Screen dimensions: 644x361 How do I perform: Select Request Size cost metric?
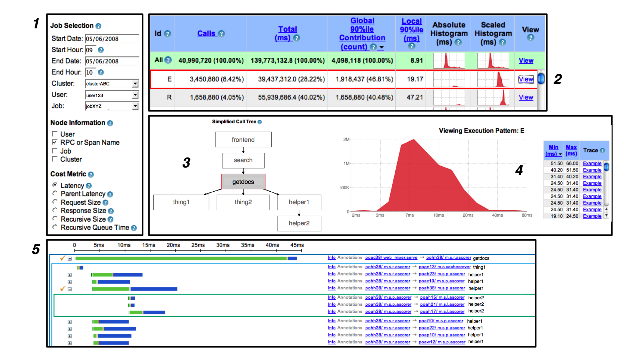pyautogui.click(x=55, y=202)
